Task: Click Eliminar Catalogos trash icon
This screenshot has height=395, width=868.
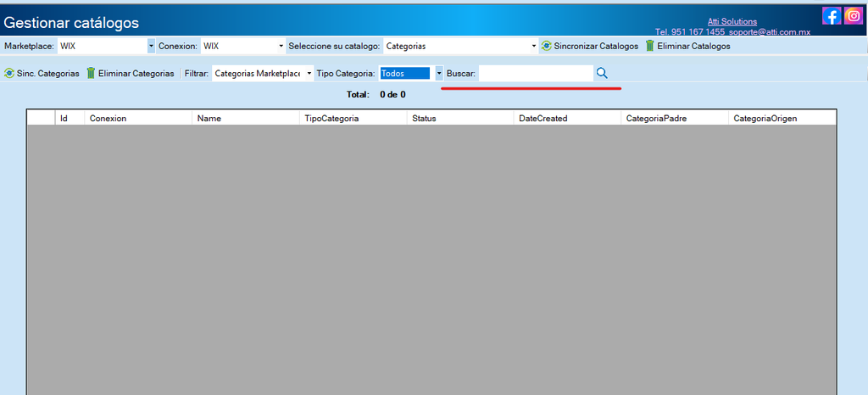Action: tap(650, 46)
